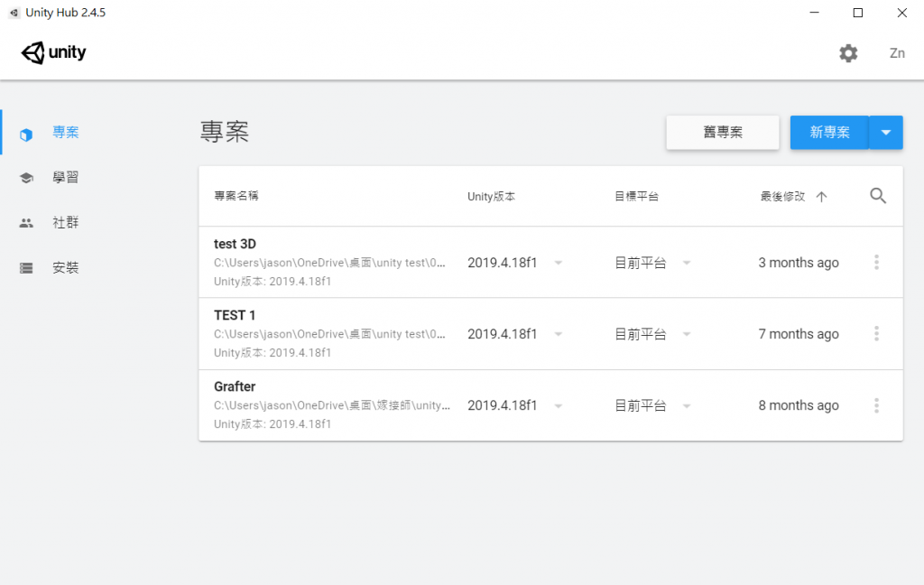This screenshot has width=924, height=585.
Task: Click the Unity logo
Action: 53,52
